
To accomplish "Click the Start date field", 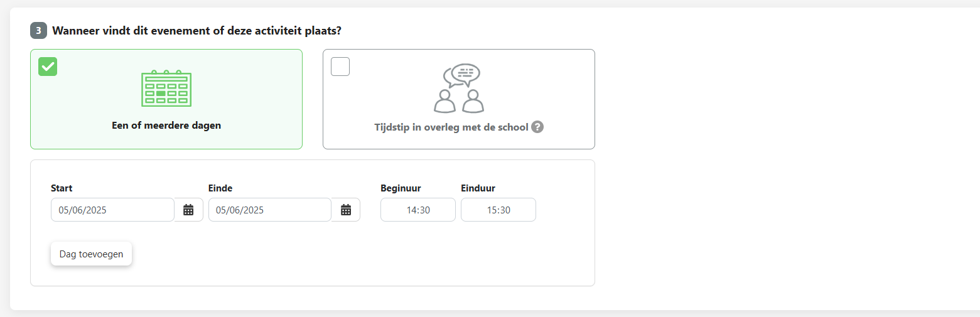I will pyautogui.click(x=112, y=210).
